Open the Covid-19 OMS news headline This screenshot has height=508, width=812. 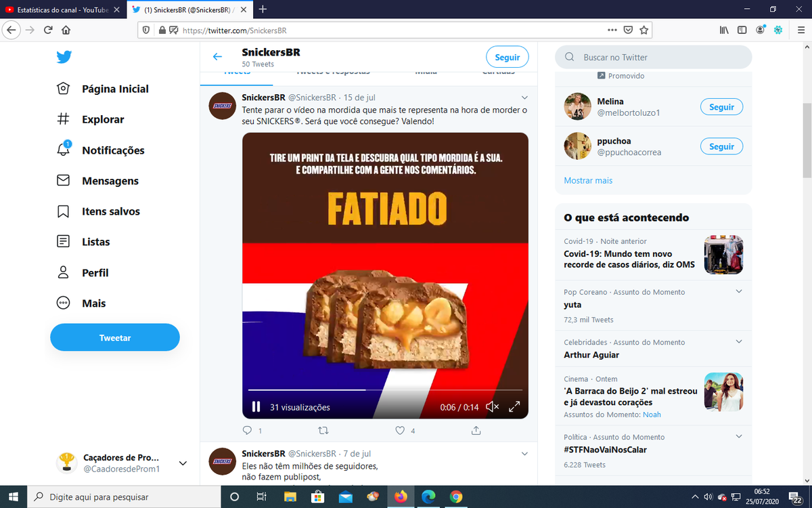[x=628, y=259]
